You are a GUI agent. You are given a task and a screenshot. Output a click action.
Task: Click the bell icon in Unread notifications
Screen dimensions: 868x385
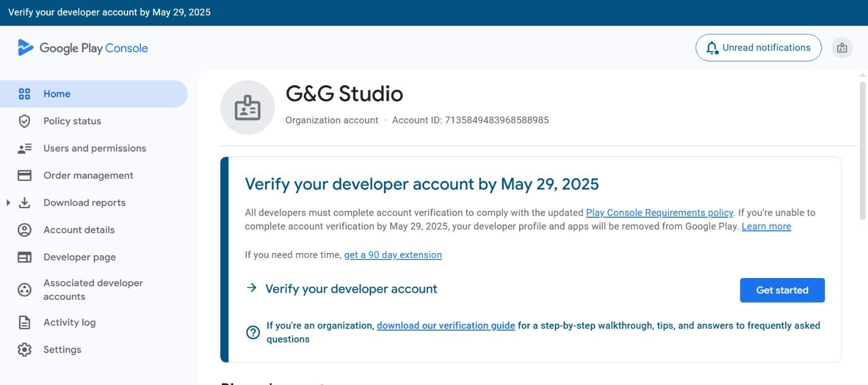(712, 48)
